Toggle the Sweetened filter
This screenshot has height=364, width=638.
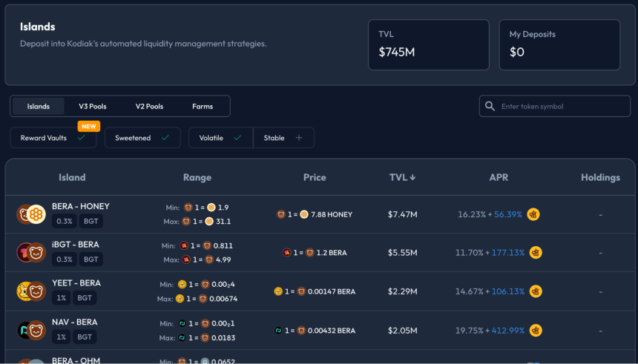pos(142,138)
